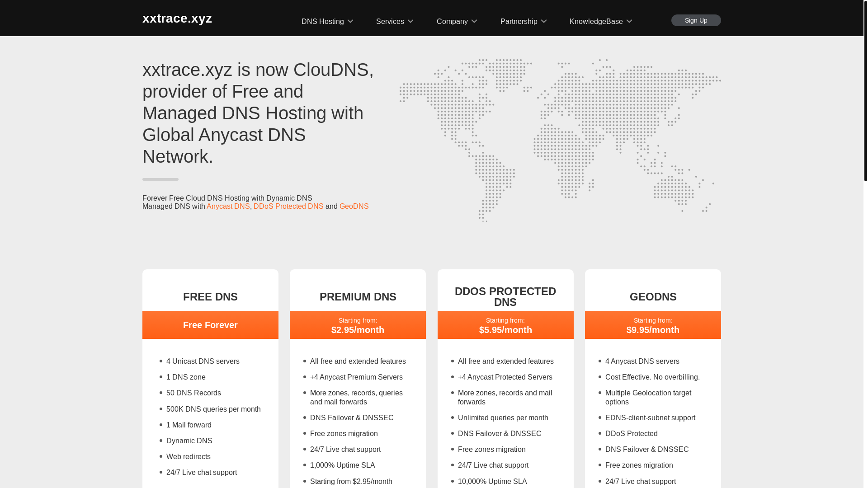This screenshot has width=868, height=488.
Task: Expand the Services chevron arrow
Action: coord(410,22)
